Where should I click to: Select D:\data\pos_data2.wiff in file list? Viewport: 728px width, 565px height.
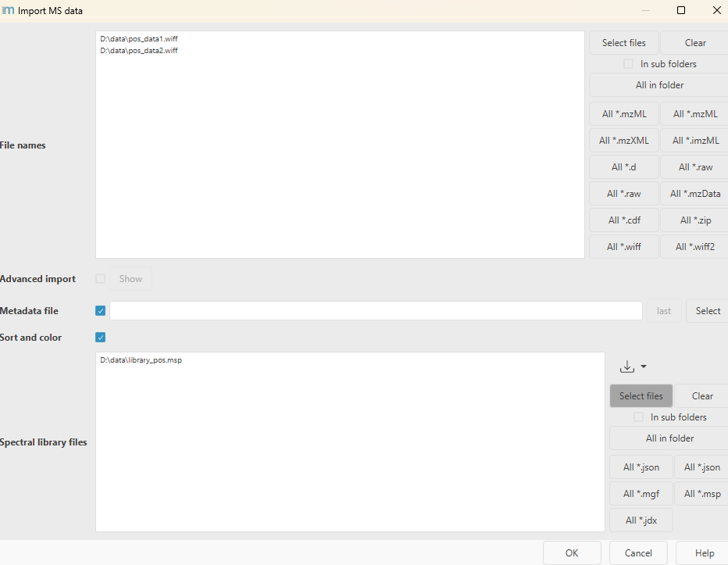[139, 51]
